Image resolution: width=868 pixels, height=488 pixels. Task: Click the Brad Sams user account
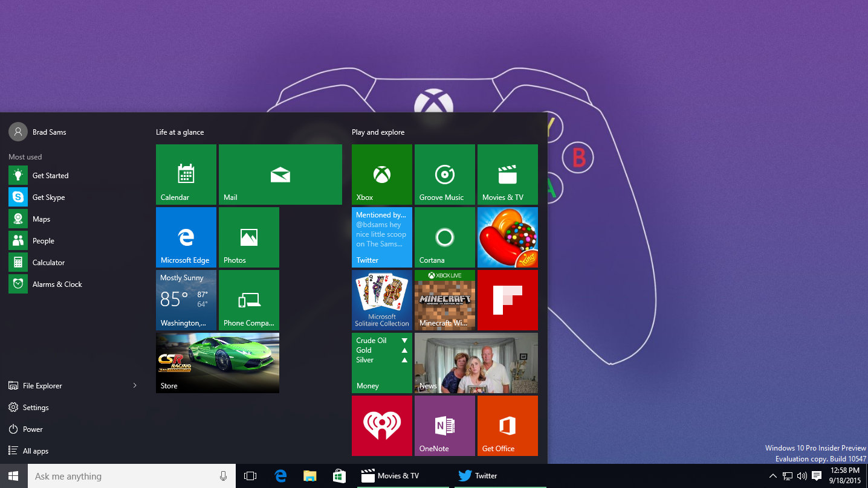pos(37,132)
